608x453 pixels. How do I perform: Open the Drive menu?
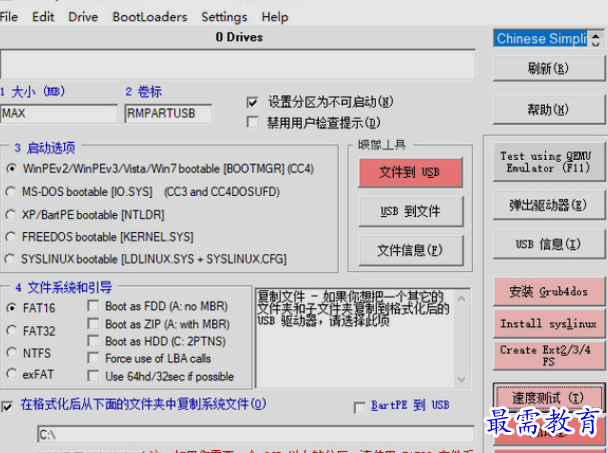tap(83, 17)
